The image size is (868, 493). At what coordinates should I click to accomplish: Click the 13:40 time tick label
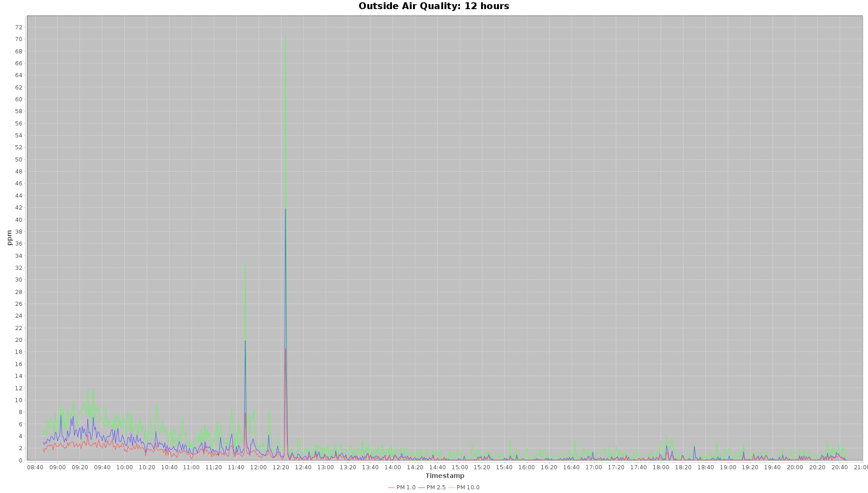370,467
